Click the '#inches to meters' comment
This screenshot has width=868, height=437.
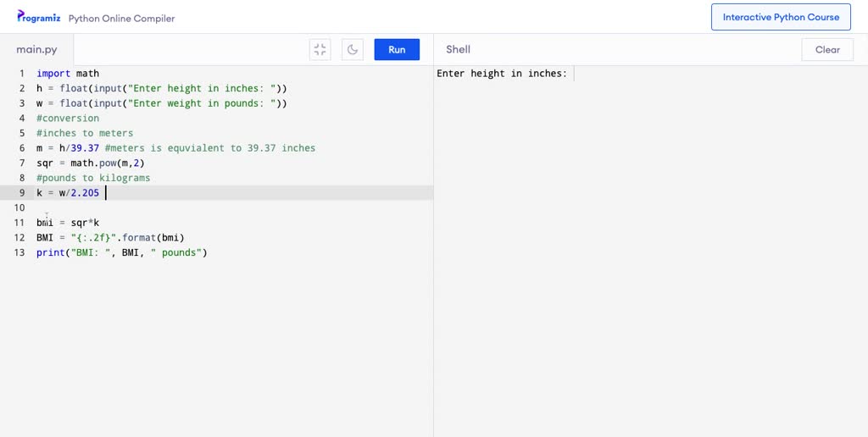coord(85,133)
